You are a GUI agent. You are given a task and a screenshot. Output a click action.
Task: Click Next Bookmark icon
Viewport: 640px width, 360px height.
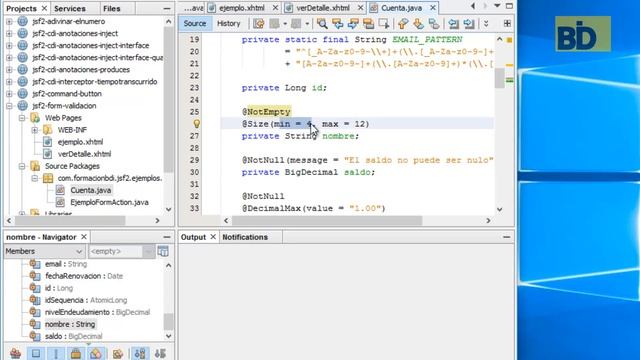coord(418,24)
